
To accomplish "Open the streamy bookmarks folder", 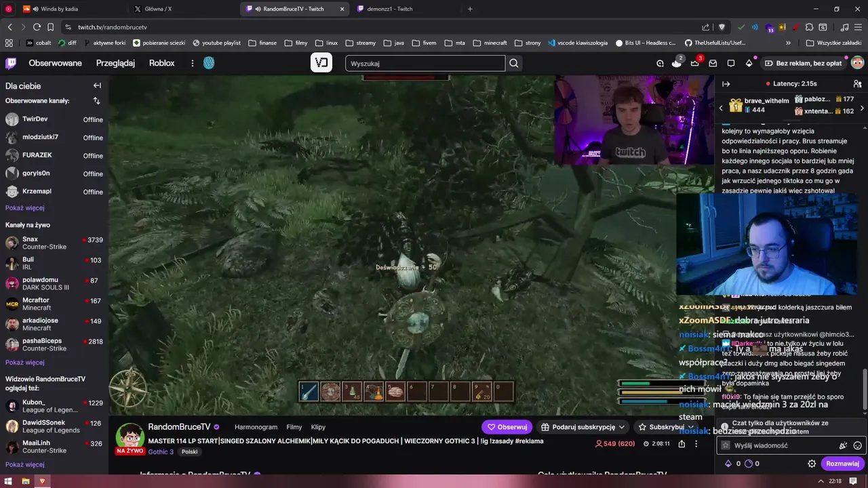I will point(360,43).
